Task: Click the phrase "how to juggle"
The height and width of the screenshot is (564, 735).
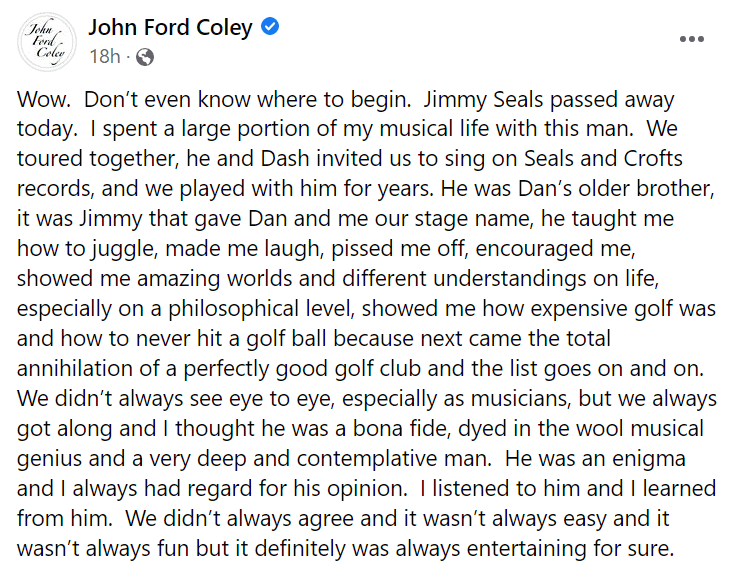Action: [x=80, y=250]
